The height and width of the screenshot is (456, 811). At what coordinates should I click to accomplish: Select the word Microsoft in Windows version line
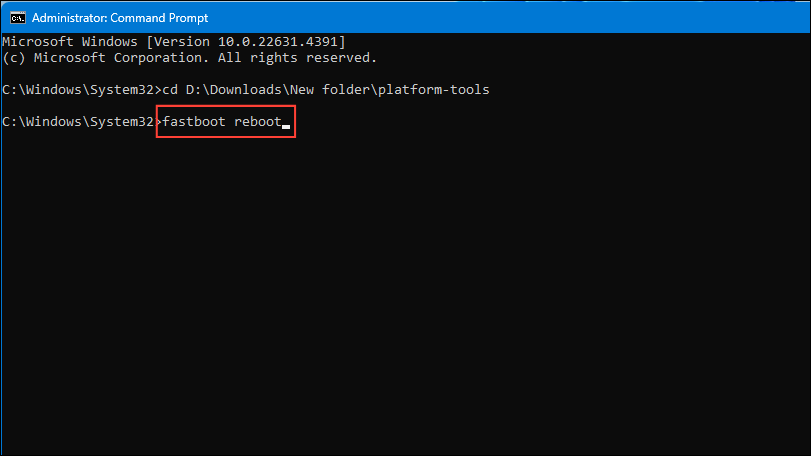(38, 42)
